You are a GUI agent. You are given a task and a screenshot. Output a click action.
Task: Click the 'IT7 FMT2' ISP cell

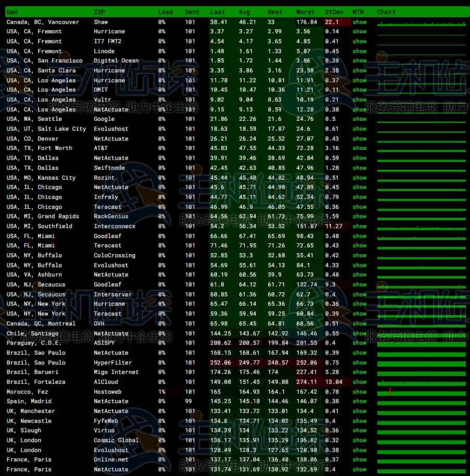(107, 41)
